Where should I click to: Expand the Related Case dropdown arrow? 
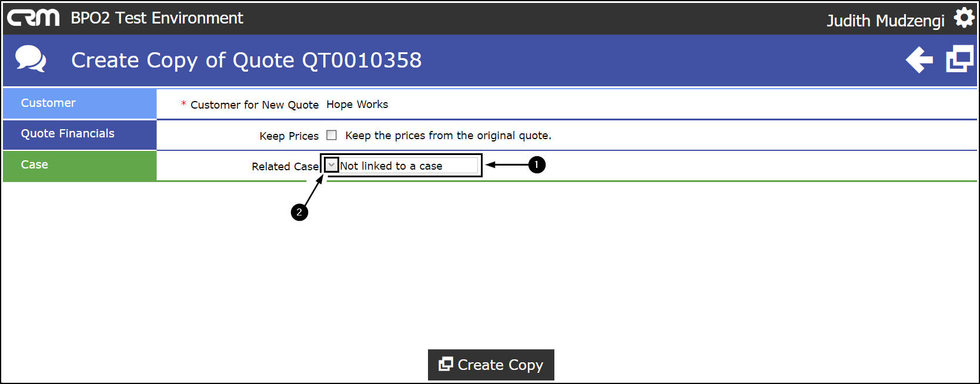(332, 166)
